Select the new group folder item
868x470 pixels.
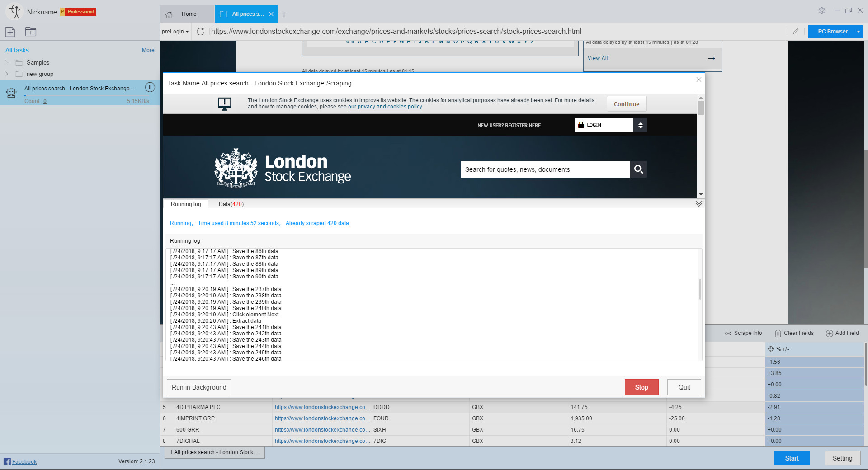(40, 74)
